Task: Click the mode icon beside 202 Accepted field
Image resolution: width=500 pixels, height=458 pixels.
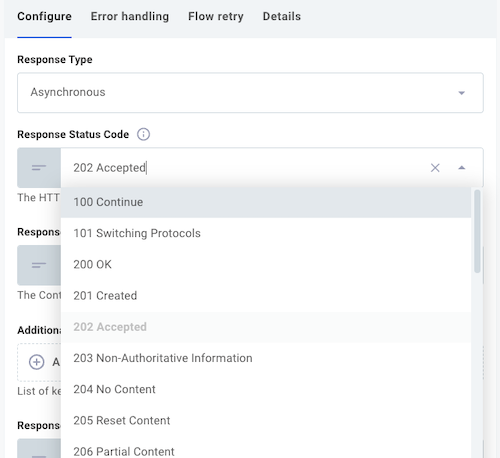Action: (39, 168)
